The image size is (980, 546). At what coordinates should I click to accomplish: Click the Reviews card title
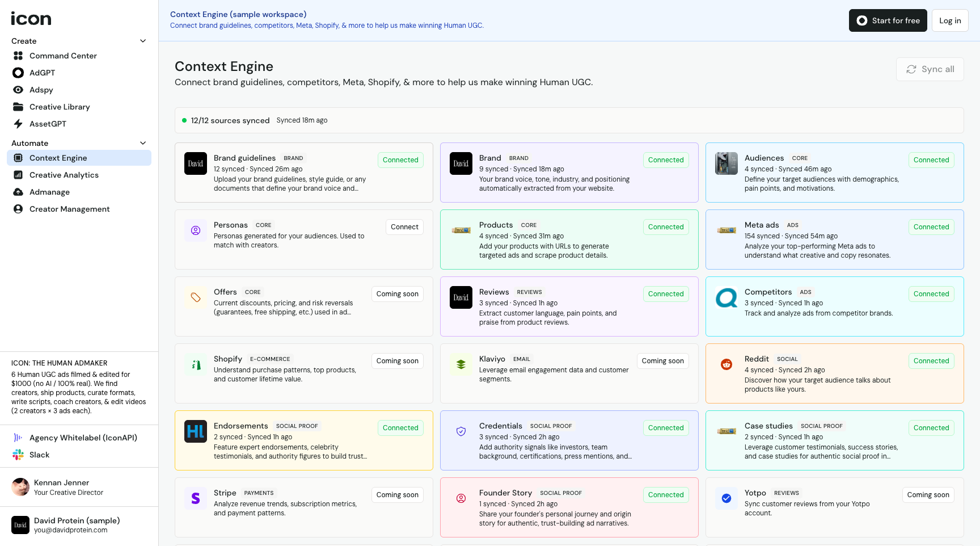(x=494, y=292)
